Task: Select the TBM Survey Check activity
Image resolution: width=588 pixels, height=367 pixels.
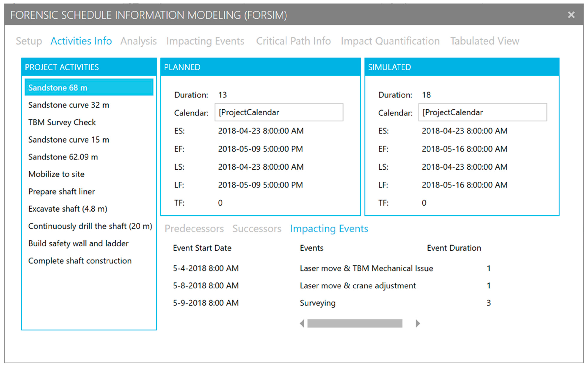Action: [x=62, y=122]
